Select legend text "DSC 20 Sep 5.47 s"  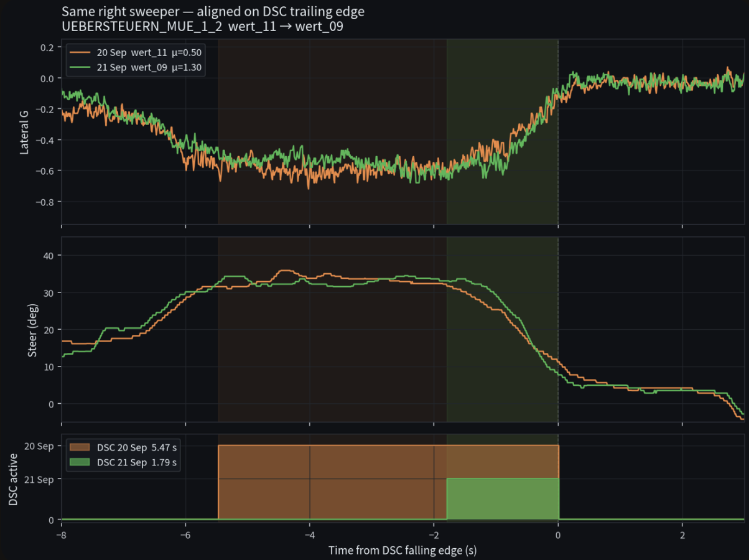pos(137,447)
